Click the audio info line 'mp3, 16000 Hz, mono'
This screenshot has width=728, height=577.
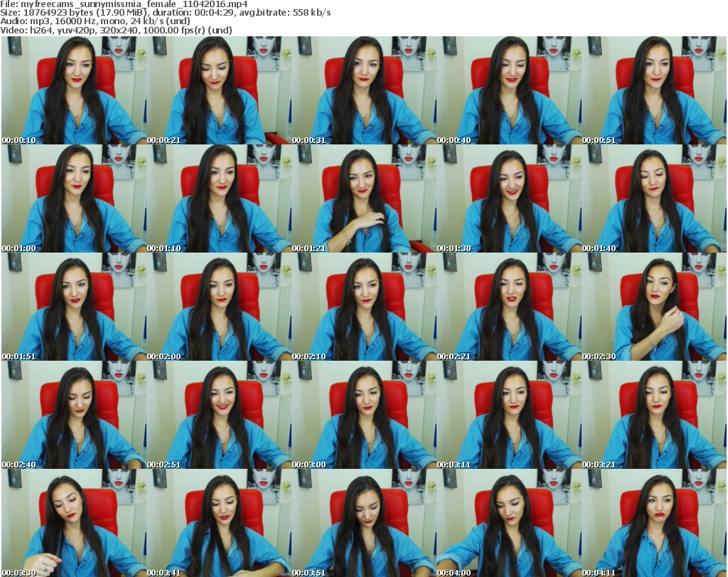click(79, 21)
